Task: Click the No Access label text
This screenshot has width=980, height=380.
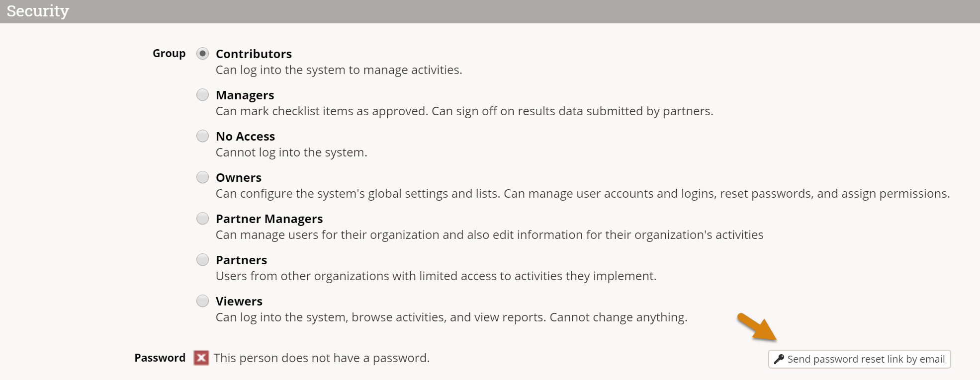Action: click(245, 136)
